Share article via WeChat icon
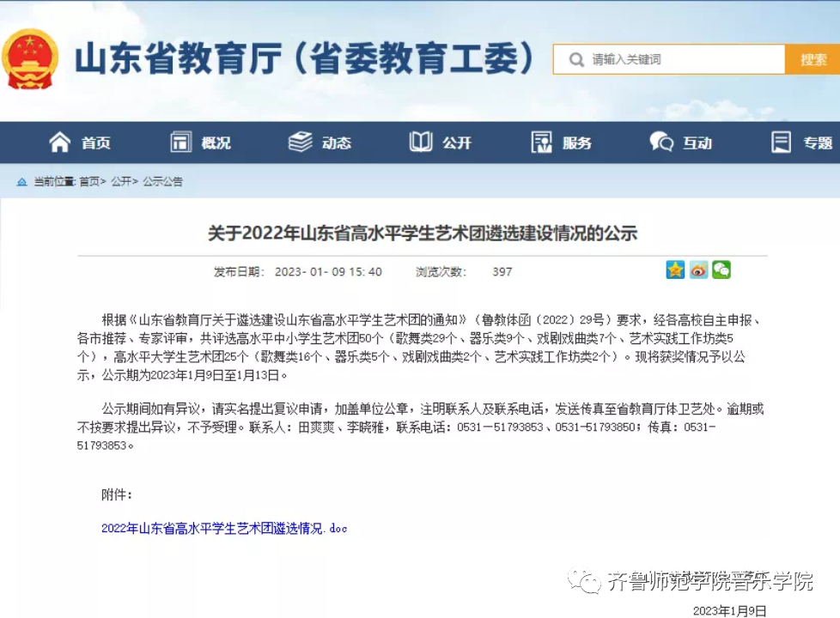The width and height of the screenshot is (840, 618). [x=721, y=270]
